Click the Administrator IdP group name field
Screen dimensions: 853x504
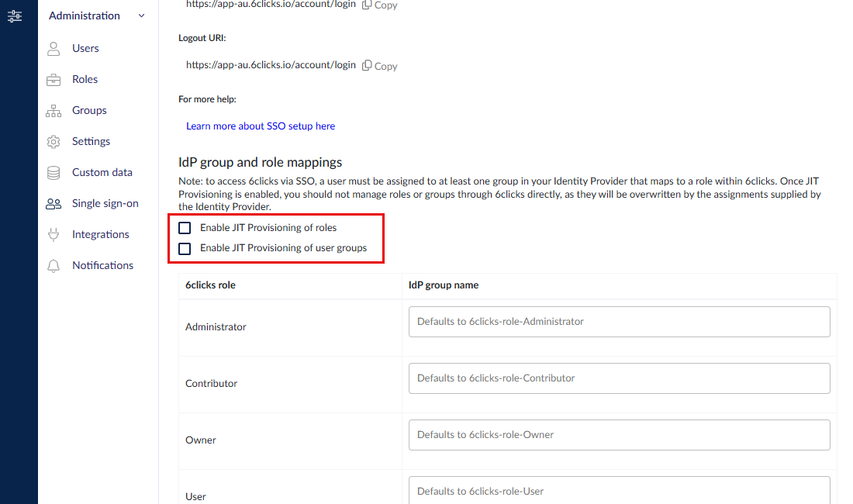(x=619, y=322)
